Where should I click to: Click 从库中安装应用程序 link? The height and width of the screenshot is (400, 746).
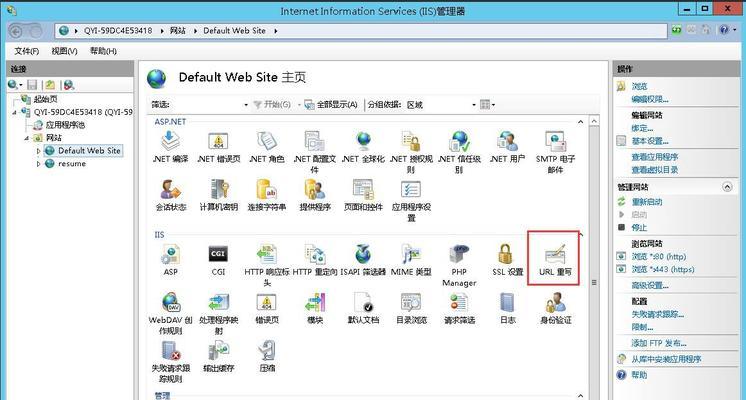point(666,359)
